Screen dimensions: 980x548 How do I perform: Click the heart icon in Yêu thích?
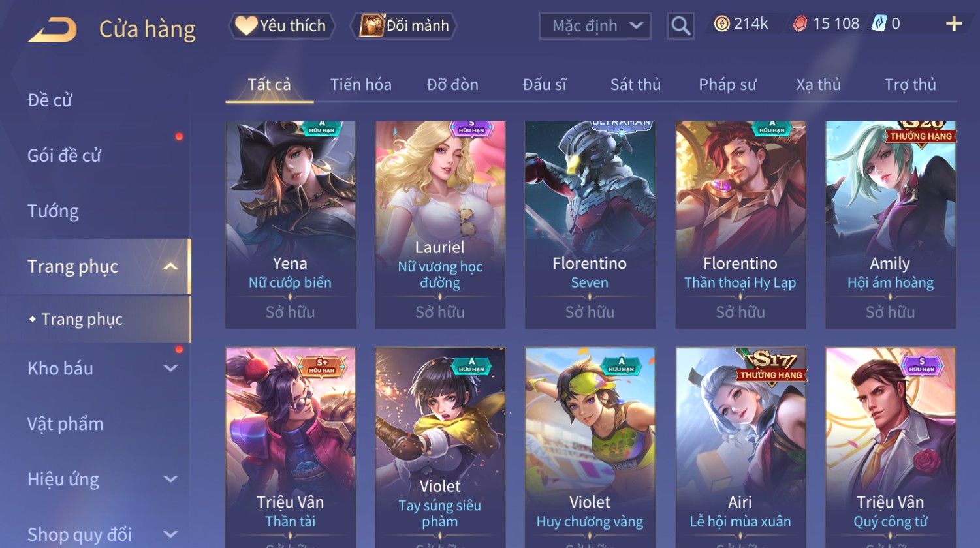click(x=246, y=25)
